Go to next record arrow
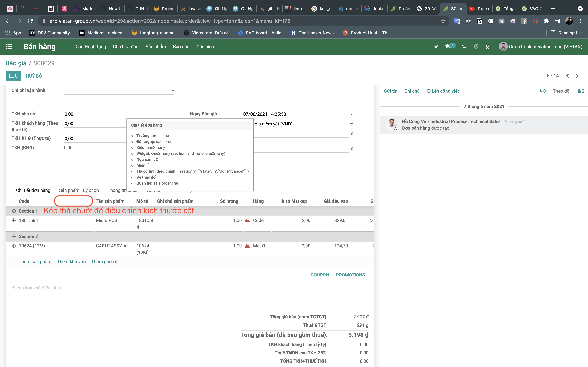This screenshot has height=367, width=588. (x=577, y=76)
